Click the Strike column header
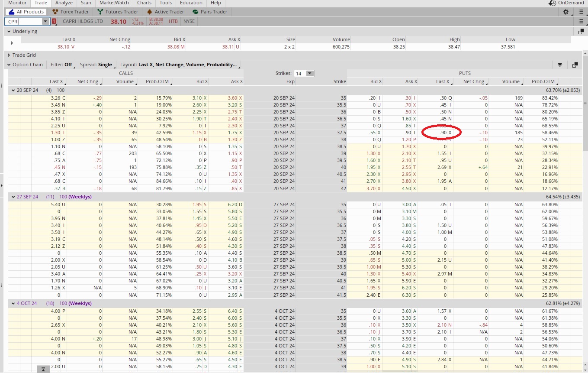This screenshot has height=373, width=588. point(340,81)
